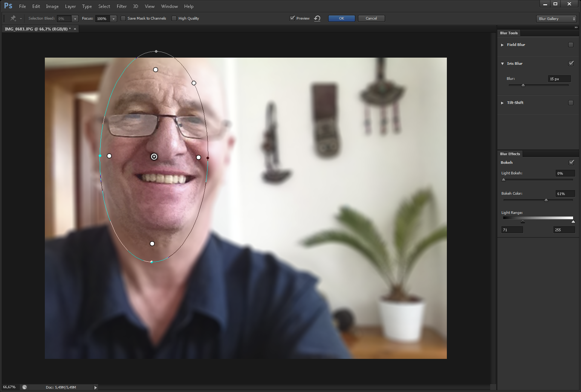Screen dimensions: 581x392
Task: Collapse the panels with double-arrow icon
Action: [x=576, y=27]
